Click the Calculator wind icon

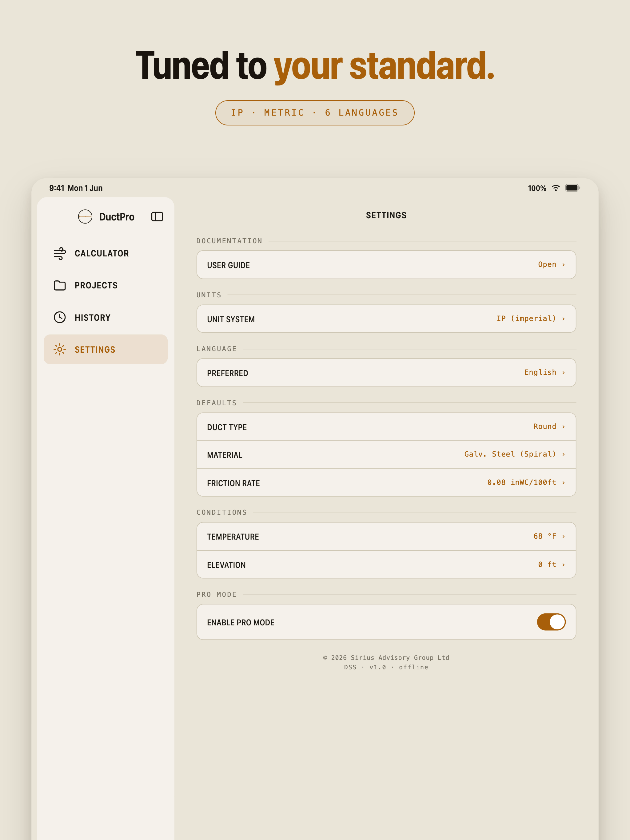60,253
